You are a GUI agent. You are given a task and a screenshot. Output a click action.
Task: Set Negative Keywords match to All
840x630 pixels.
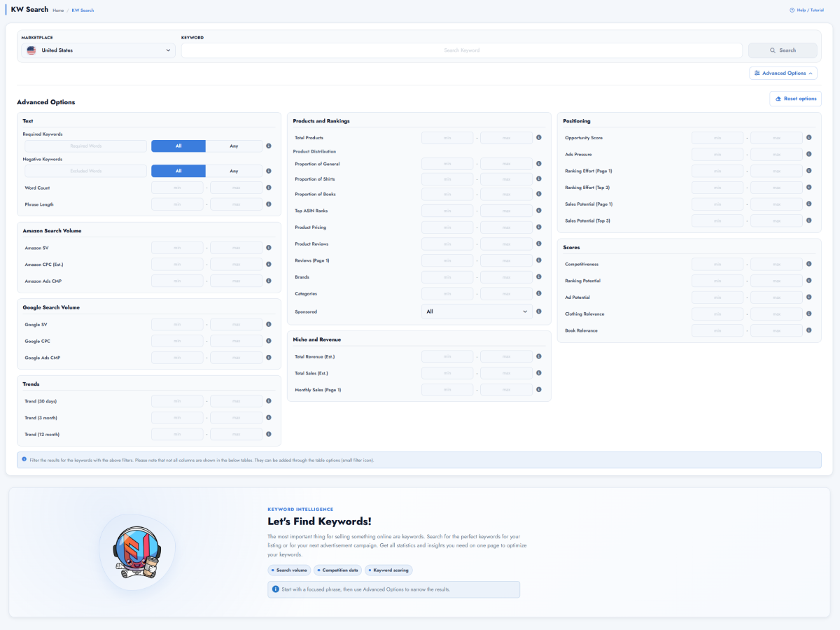click(x=178, y=171)
